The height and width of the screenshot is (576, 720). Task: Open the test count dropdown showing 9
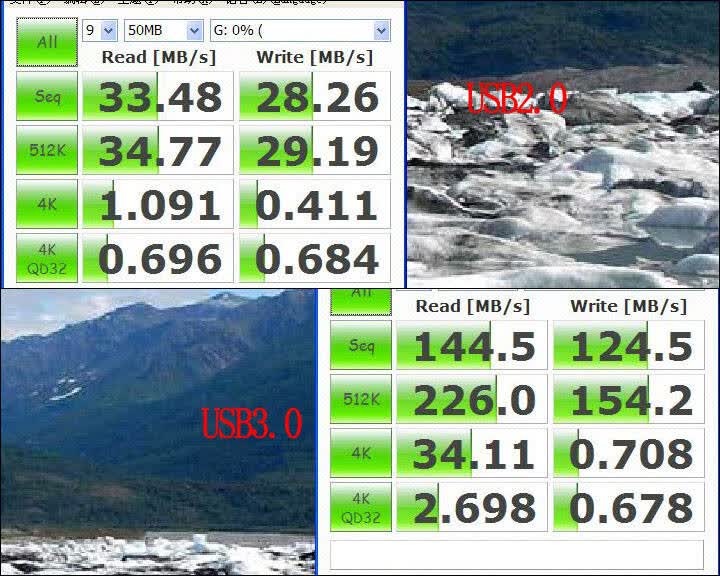(100, 30)
